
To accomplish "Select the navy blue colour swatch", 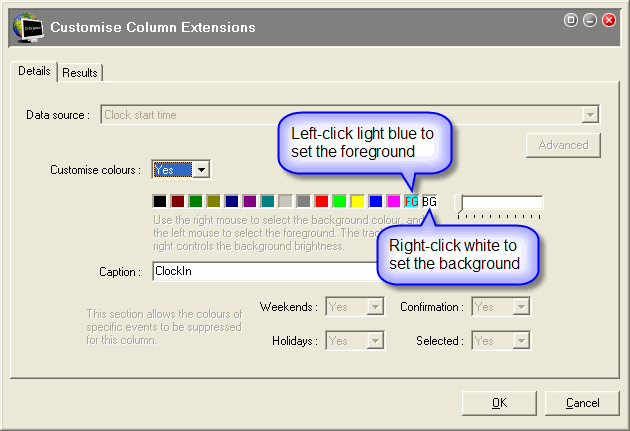I will click(232, 201).
